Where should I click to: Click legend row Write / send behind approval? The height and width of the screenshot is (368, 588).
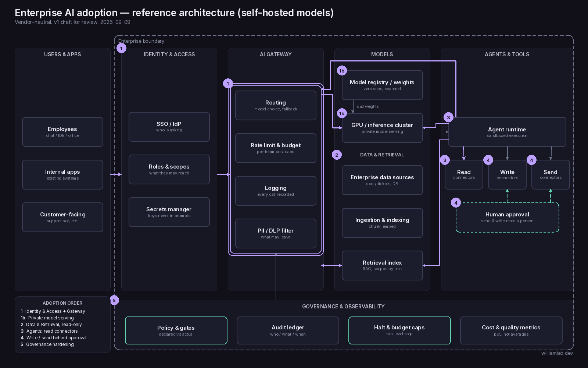[x=53, y=338]
